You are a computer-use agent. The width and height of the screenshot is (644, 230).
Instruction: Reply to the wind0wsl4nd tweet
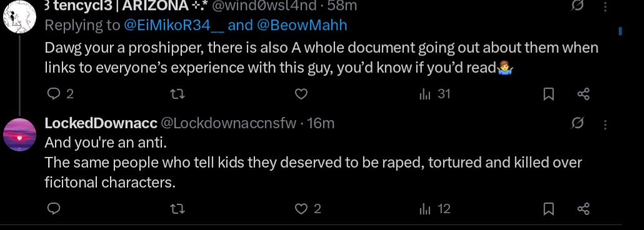(x=60, y=94)
